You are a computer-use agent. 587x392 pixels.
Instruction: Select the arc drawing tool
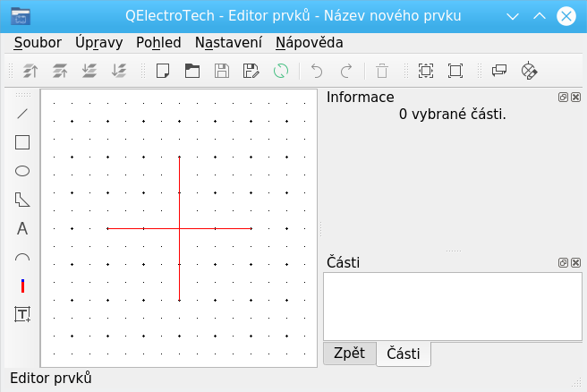(22, 258)
